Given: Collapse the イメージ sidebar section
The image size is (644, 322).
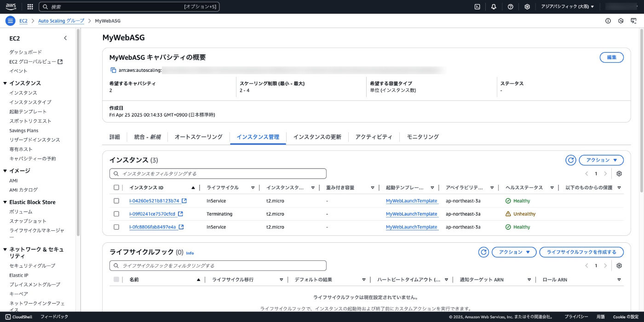Looking at the screenshot, I should tap(5, 171).
